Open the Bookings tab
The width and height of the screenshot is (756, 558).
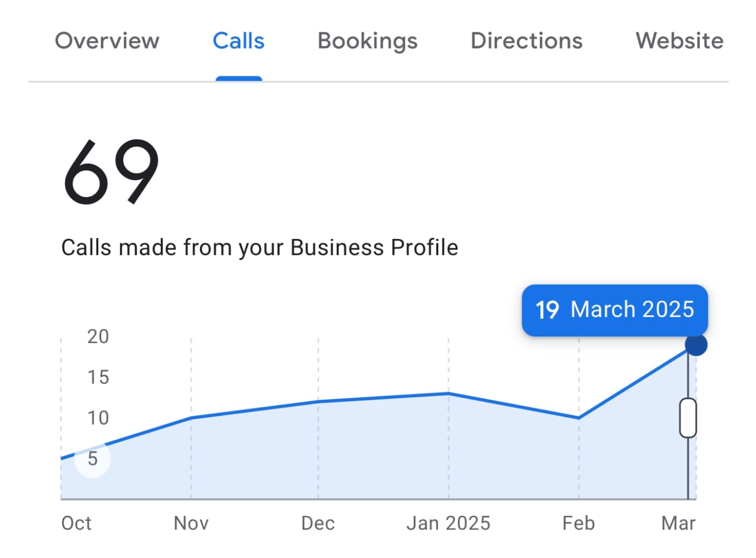(367, 41)
